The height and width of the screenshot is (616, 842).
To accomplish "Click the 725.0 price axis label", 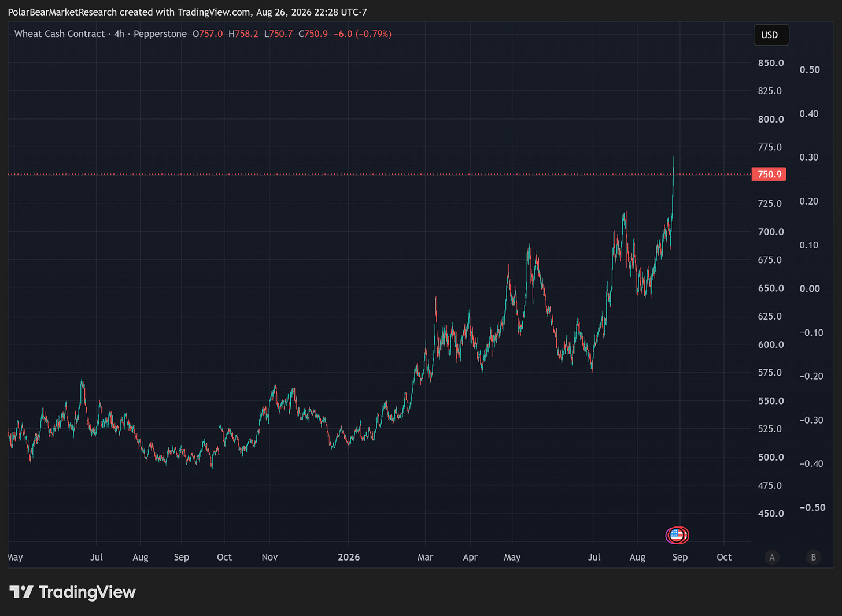I will click(x=771, y=203).
